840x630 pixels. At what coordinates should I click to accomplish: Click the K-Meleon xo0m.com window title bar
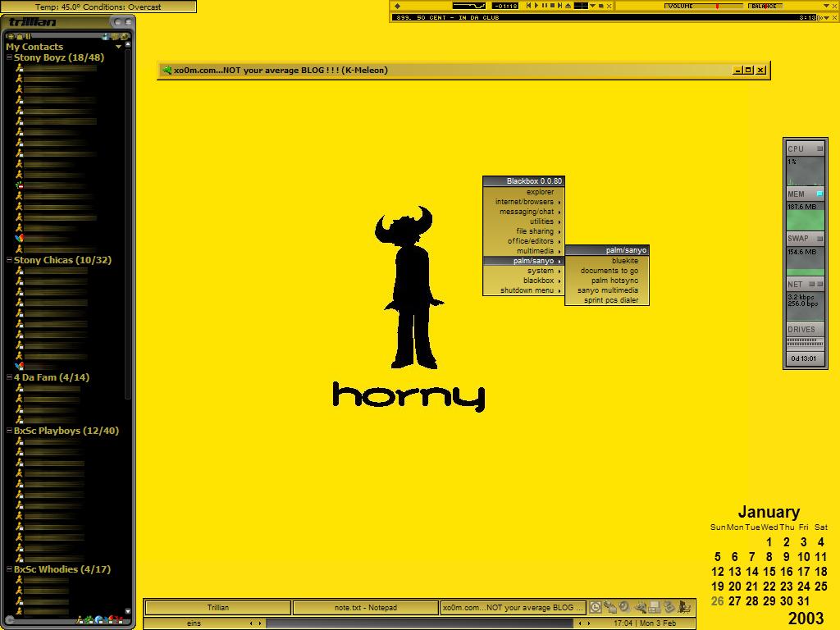(464, 71)
